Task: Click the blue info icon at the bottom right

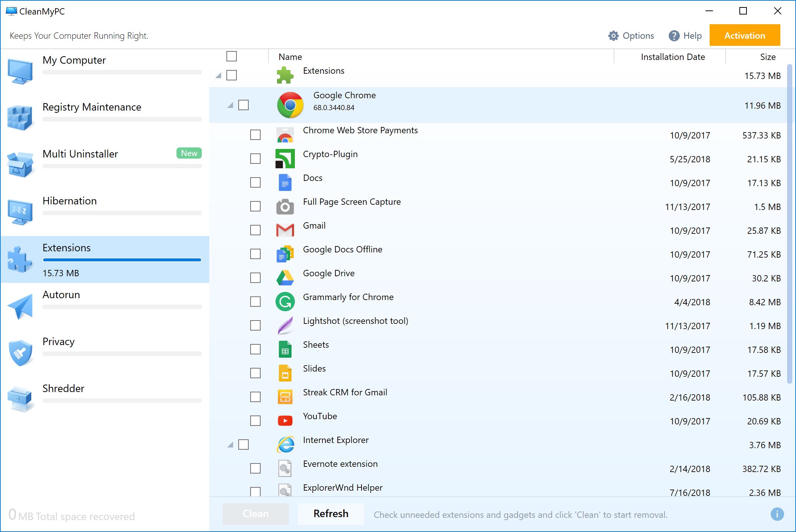Action: click(777, 515)
